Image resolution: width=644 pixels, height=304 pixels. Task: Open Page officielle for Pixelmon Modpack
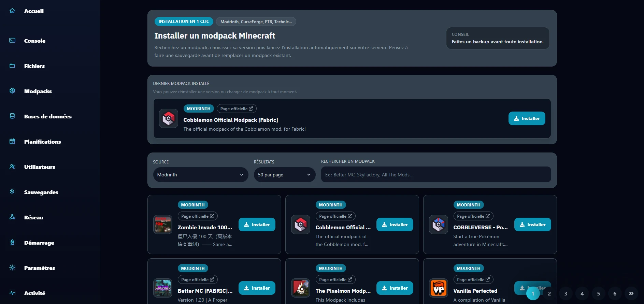[x=335, y=279]
